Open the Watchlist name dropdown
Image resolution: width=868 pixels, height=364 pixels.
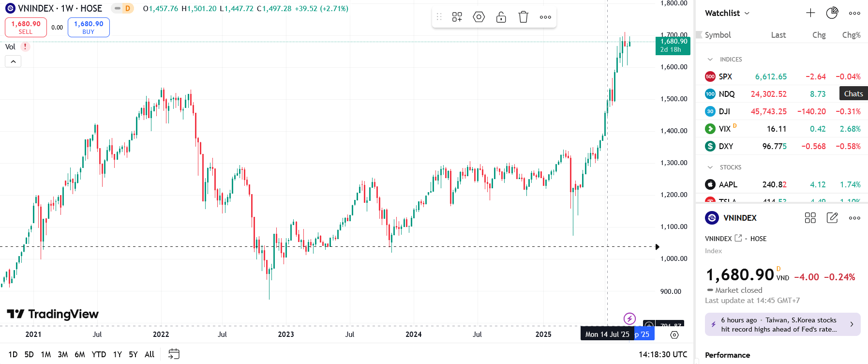(727, 13)
